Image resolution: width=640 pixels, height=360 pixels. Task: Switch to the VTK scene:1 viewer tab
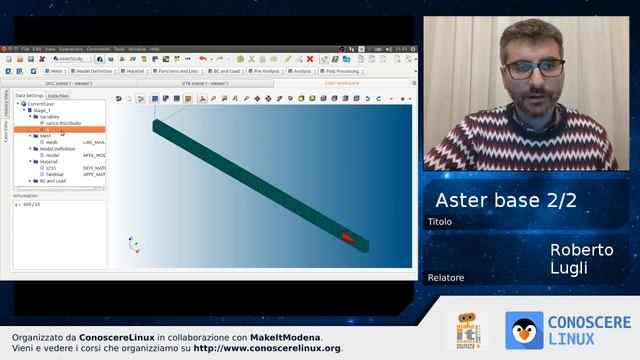click(x=205, y=83)
